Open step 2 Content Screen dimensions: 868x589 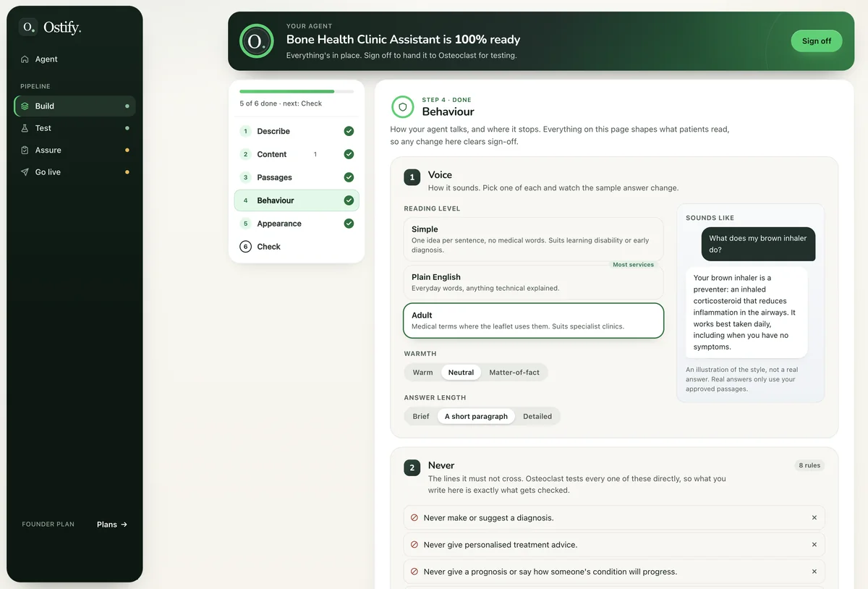297,154
